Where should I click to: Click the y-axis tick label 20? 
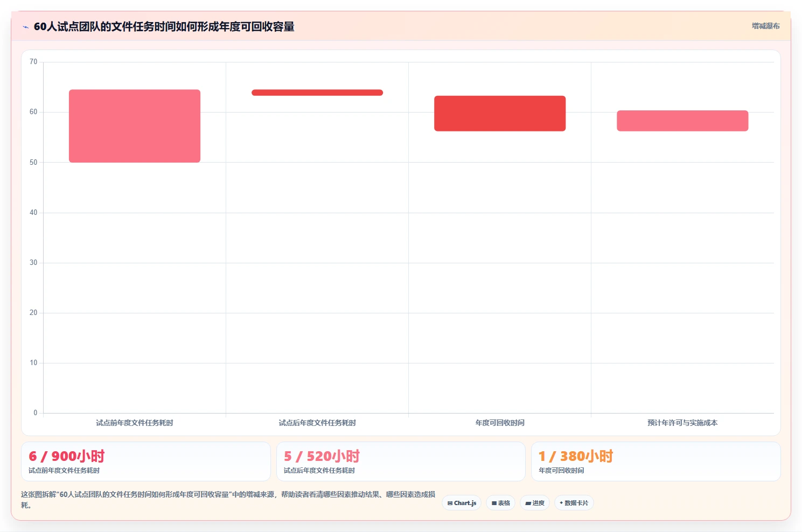click(x=33, y=313)
